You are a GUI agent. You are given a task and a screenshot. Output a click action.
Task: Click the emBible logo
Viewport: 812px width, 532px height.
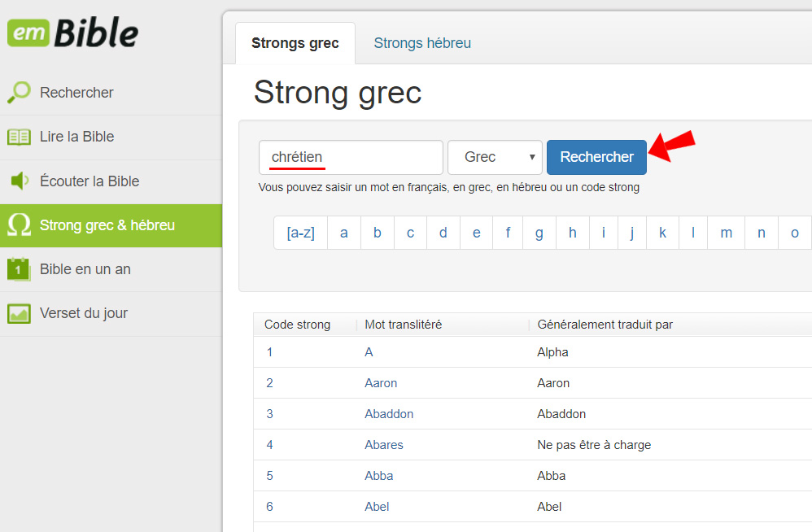pos(72,33)
